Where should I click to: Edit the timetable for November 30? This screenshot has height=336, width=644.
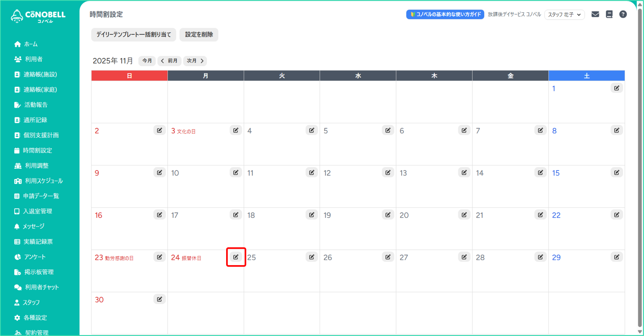(159, 299)
